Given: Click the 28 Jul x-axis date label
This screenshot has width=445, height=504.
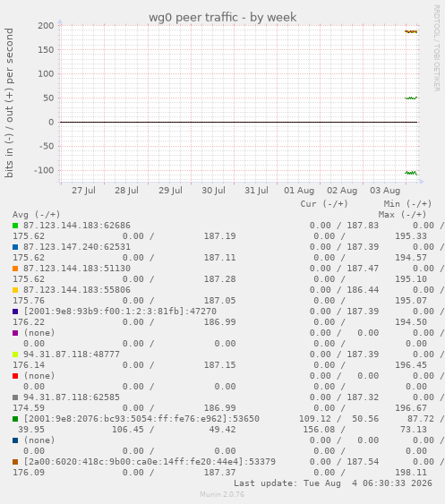Looking at the screenshot, I should tap(126, 191).
